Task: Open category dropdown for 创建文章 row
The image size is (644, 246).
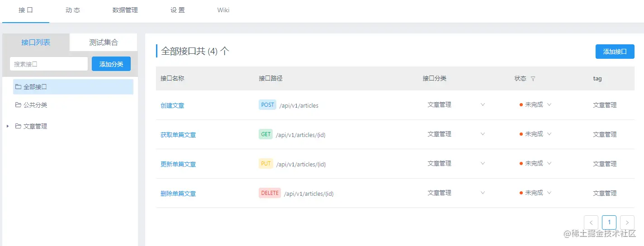Action: (x=483, y=105)
